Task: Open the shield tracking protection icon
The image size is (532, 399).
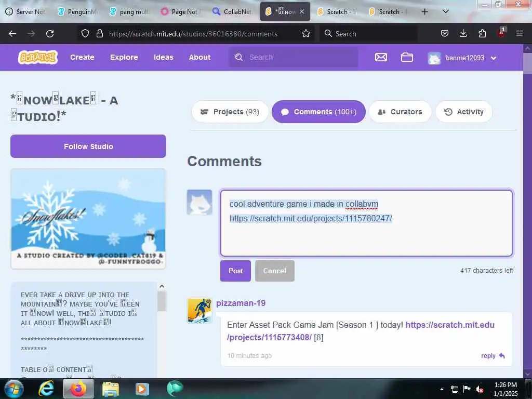Action: (85, 33)
